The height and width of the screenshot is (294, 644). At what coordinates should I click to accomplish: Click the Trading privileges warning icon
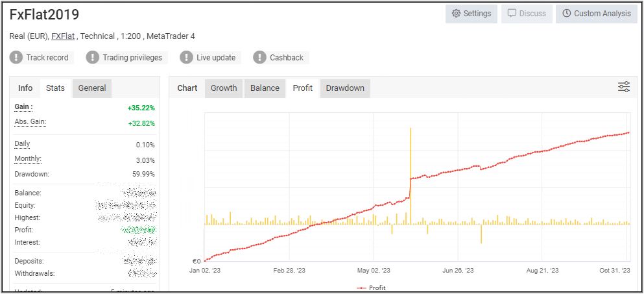[93, 58]
